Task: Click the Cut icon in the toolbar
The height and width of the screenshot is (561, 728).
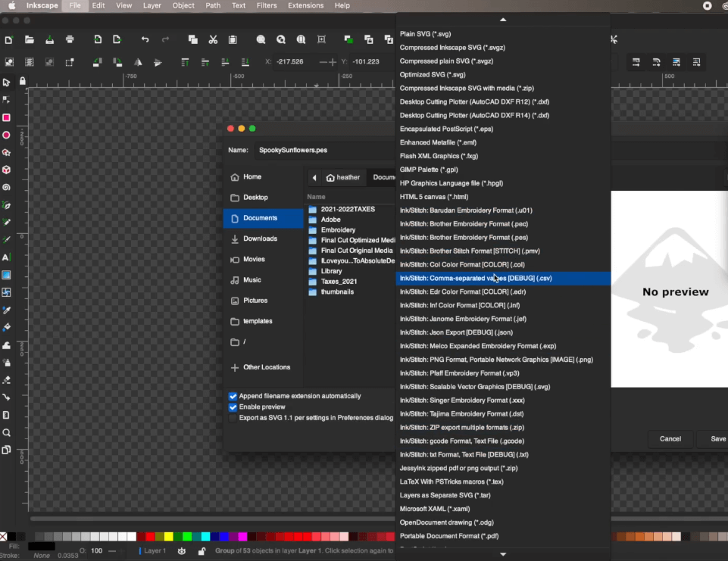Action: point(214,39)
